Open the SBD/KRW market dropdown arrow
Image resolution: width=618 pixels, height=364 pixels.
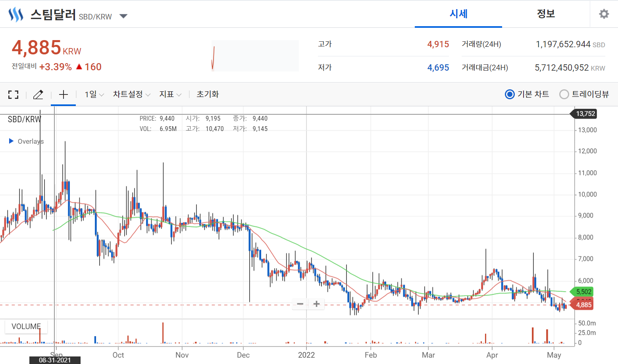pyautogui.click(x=123, y=16)
